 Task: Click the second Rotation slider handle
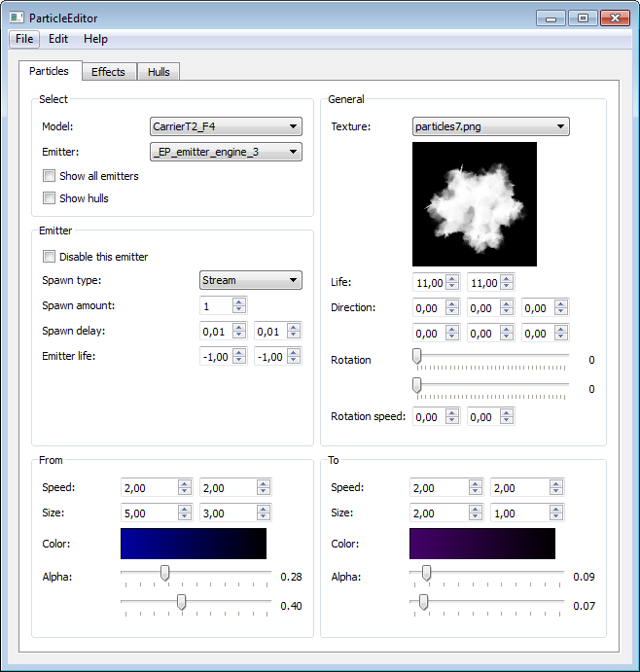pos(416,385)
